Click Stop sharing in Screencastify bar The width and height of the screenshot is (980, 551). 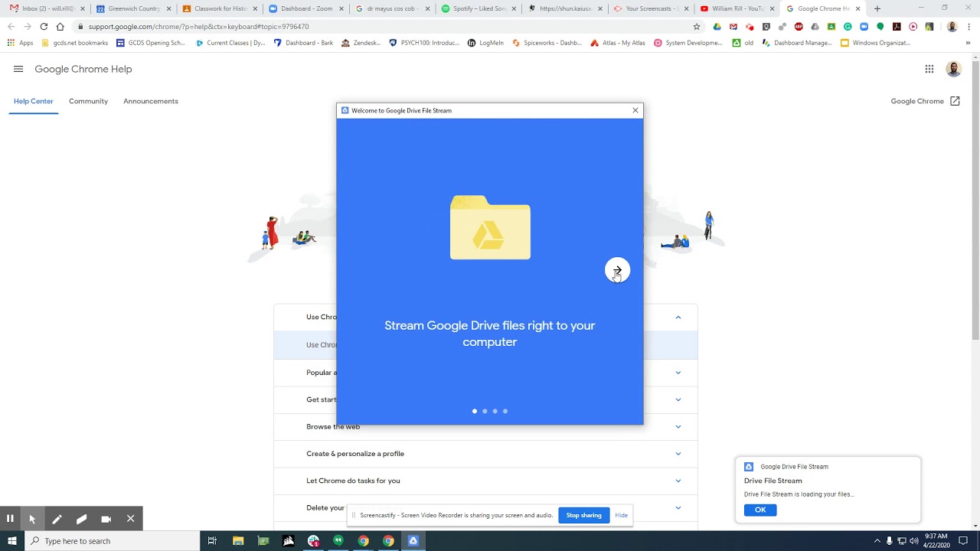(584, 515)
